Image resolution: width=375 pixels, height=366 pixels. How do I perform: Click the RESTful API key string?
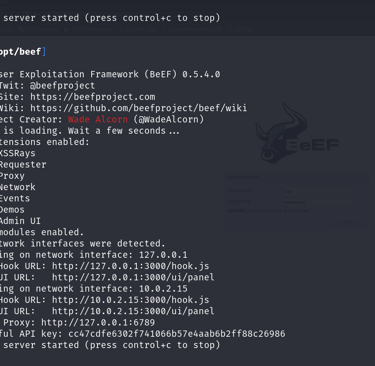(x=177, y=334)
